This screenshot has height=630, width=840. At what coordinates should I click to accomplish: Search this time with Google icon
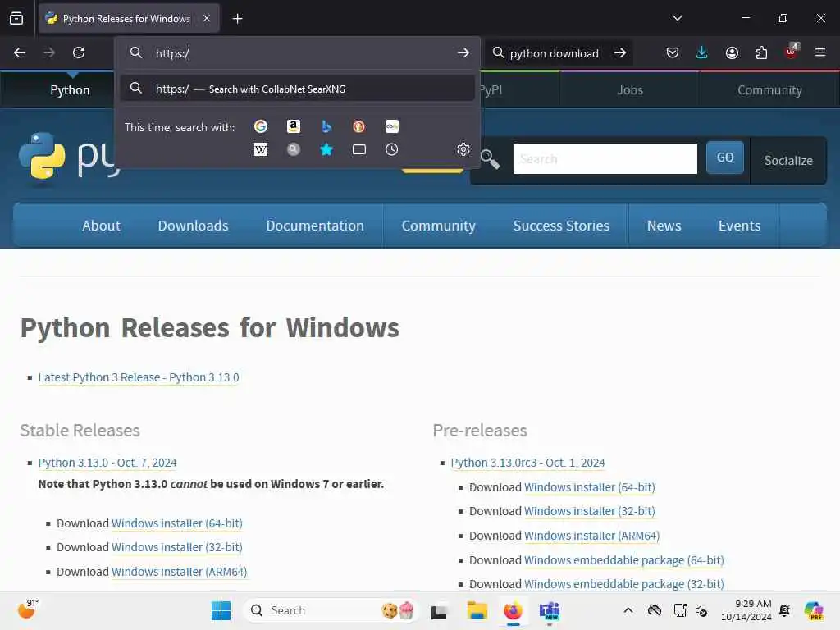tap(261, 126)
